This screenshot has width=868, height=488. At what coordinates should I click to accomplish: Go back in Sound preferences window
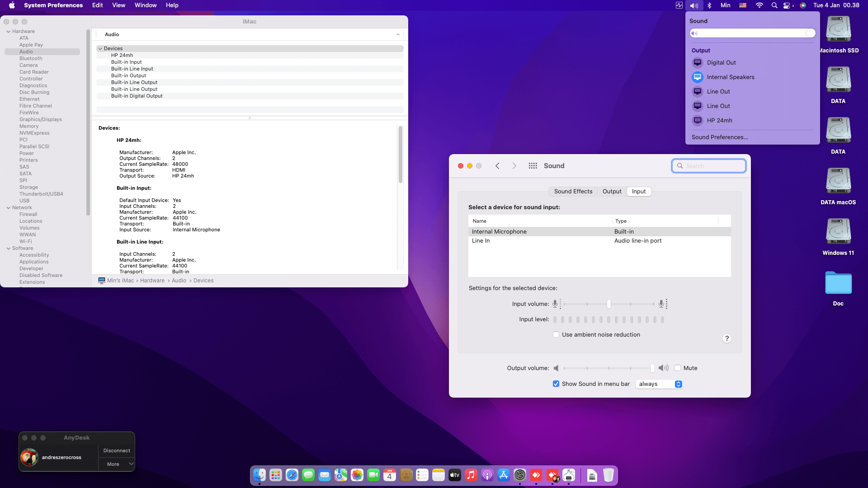click(x=497, y=166)
